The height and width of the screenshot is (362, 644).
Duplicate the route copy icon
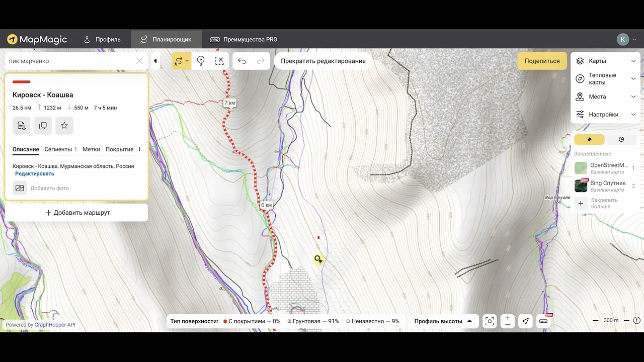click(43, 126)
